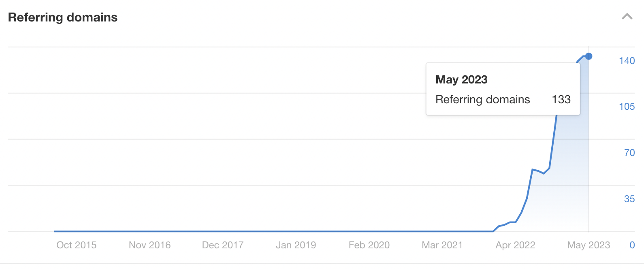Select the 105 y-axis value
644x269 pixels.
(x=627, y=107)
